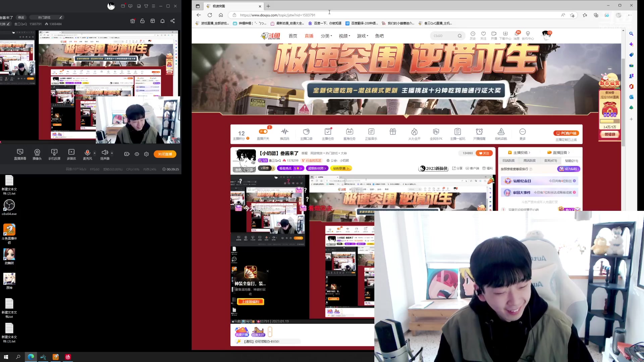
Task: Open mail messages icon in streaming tool
Action: click(123, 6)
